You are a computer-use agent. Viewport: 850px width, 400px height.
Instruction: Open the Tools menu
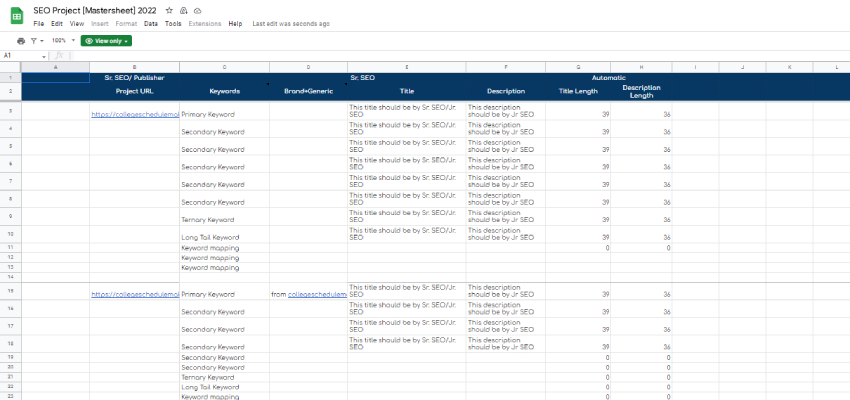point(173,23)
